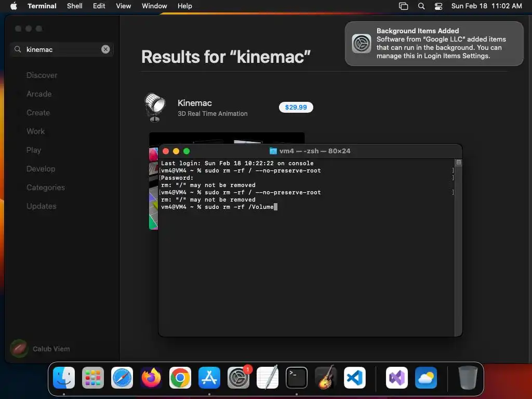This screenshot has height=399, width=532.
Task: Open the Edit menu
Action: click(x=99, y=6)
